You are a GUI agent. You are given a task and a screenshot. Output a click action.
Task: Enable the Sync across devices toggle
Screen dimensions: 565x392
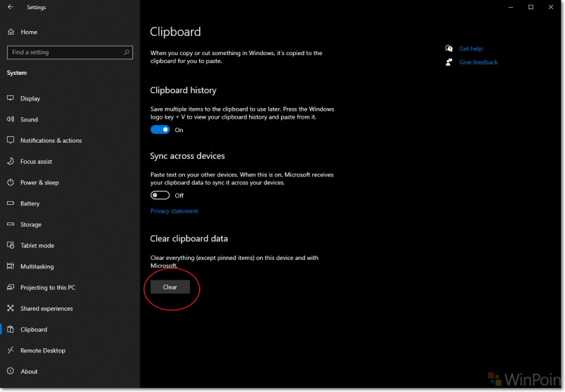click(x=160, y=195)
